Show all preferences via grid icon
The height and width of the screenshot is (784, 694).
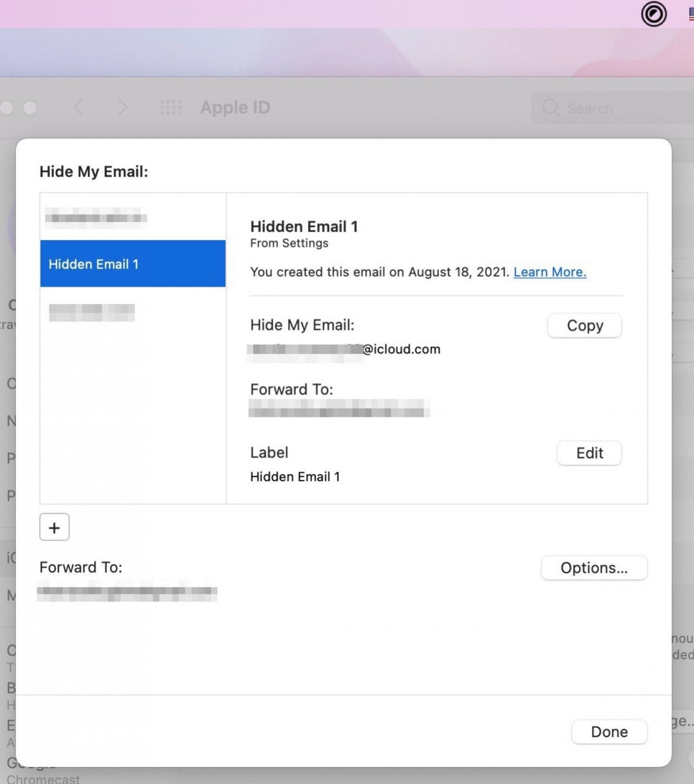point(171,108)
